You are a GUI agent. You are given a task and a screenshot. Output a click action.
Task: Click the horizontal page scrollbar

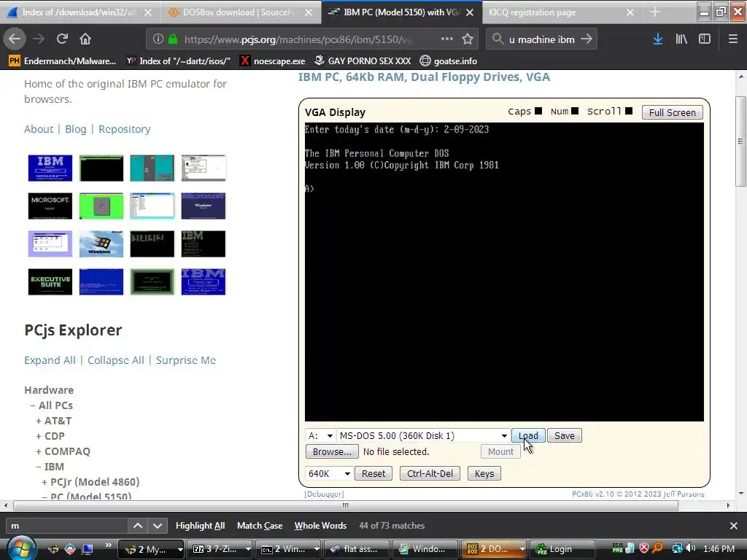[345, 505]
